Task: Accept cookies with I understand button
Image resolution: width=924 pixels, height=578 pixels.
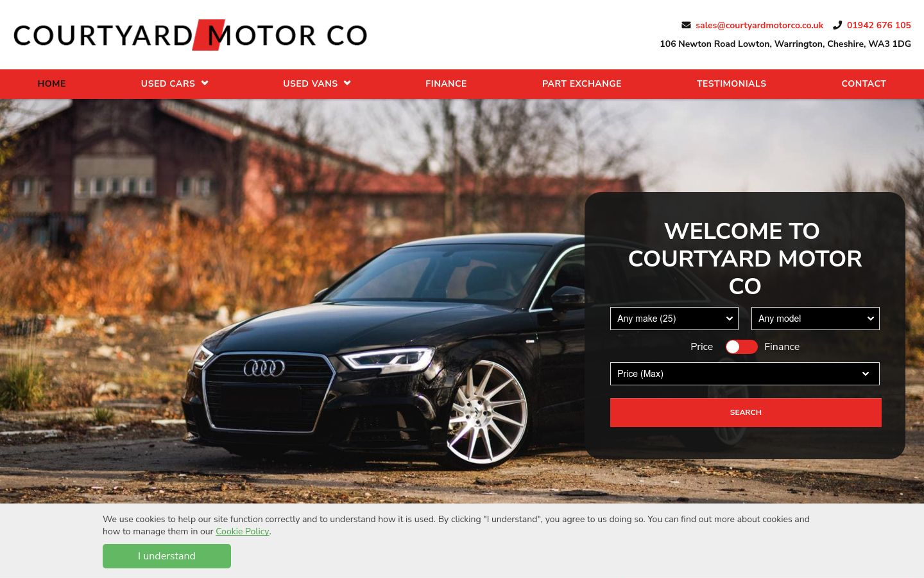Action: pos(167,556)
